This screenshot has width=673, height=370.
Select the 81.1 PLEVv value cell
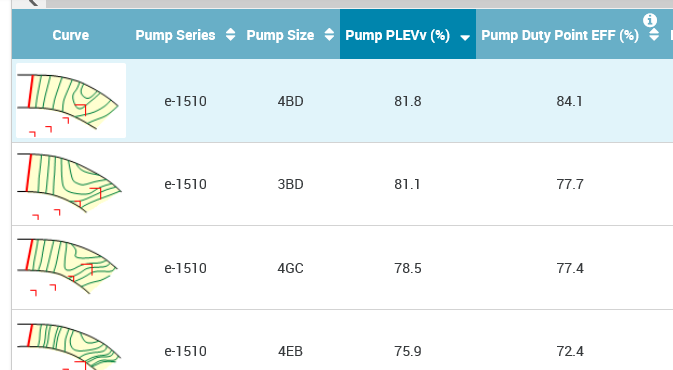pyautogui.click(x=407, y=184)
